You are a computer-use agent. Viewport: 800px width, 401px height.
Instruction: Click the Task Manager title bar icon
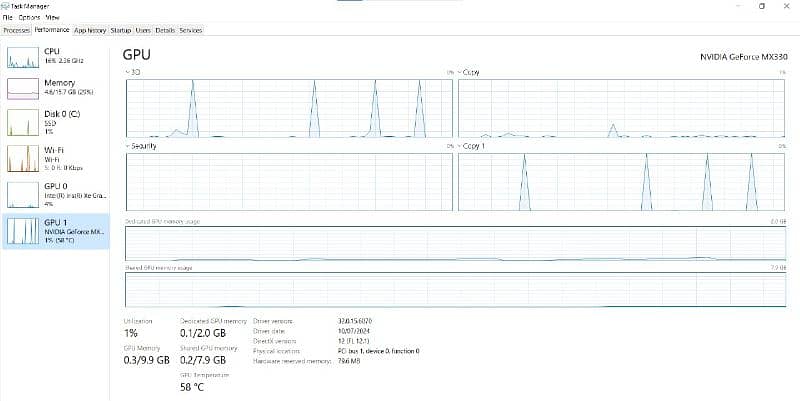5,6
